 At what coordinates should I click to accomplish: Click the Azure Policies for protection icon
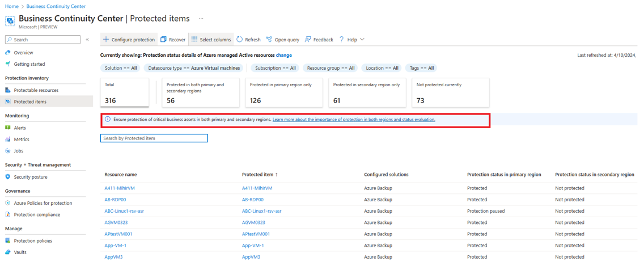(x=8, y=203)
